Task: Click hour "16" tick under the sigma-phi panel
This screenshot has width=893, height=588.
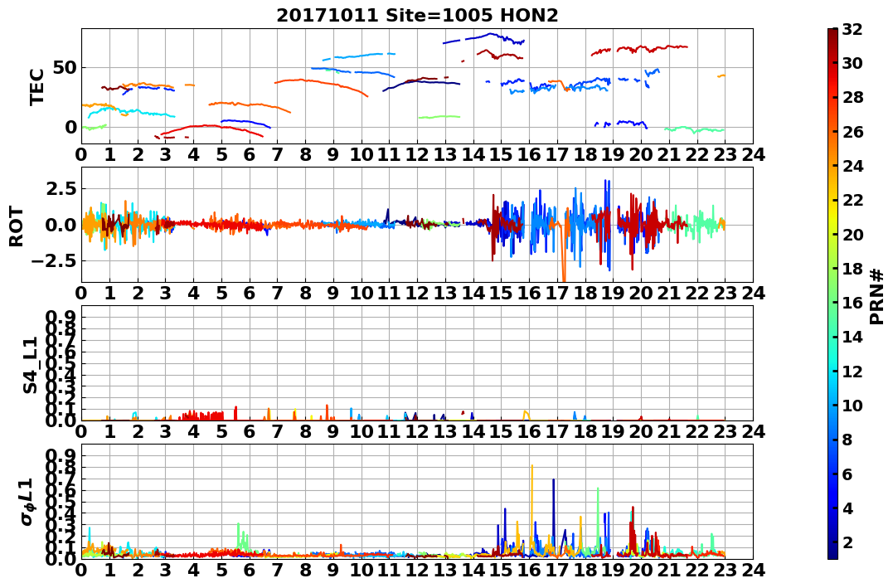Action: point(529,570)
